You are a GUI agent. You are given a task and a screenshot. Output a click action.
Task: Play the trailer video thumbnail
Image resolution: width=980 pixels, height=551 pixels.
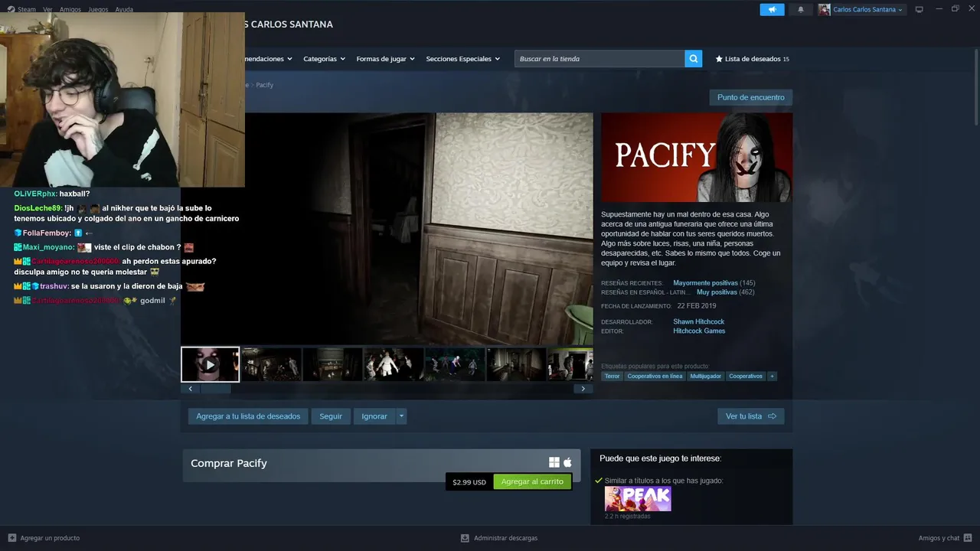point(210,364)
